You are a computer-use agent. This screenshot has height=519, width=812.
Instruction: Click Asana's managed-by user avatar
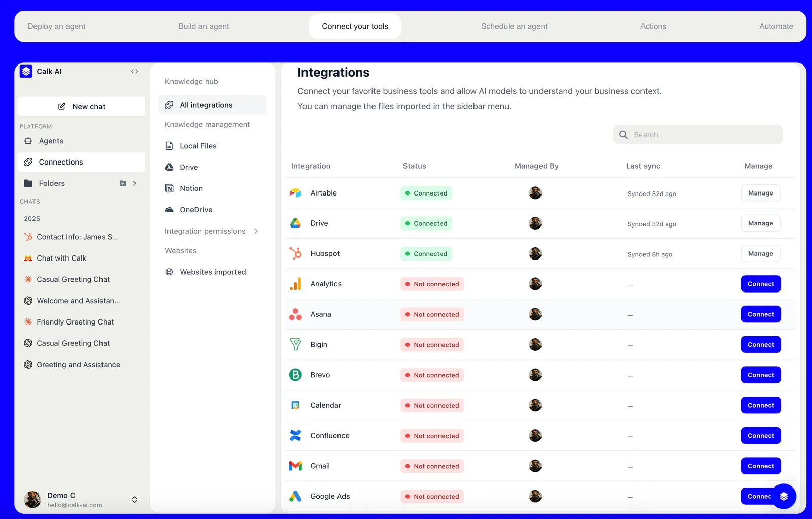click(535, 314)
